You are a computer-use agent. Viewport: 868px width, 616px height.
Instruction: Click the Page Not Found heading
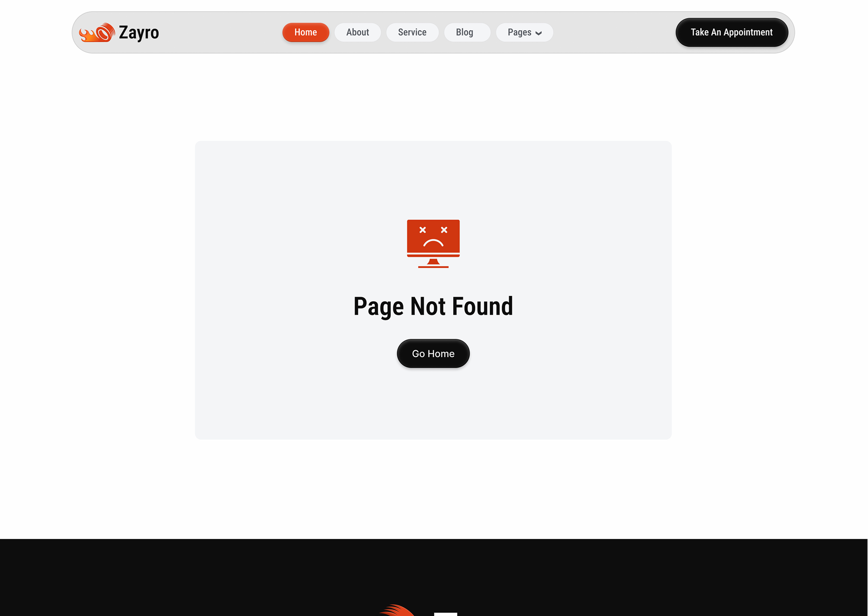(x=433, y=306)
